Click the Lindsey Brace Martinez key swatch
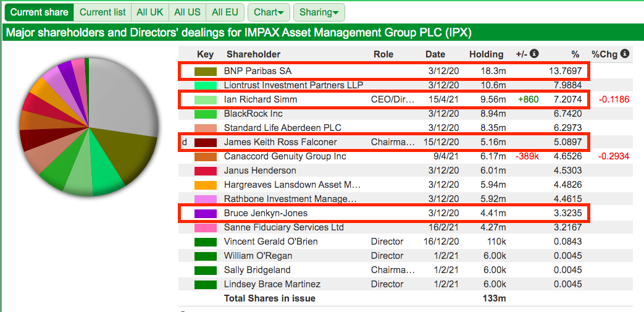 (206, 284)
